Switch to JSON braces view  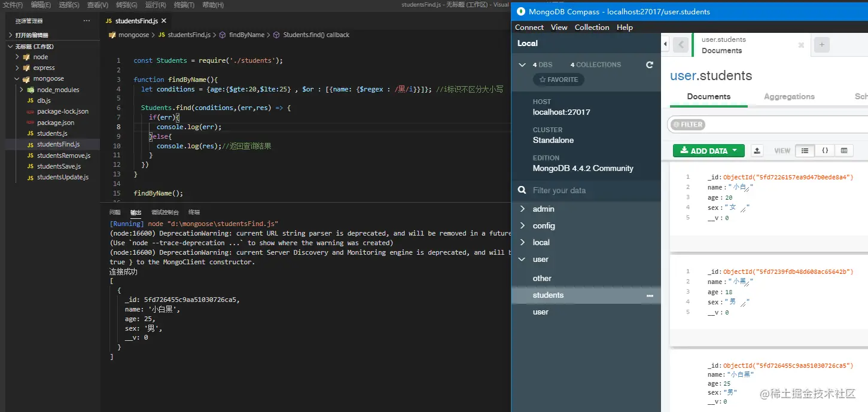point(825,151)
